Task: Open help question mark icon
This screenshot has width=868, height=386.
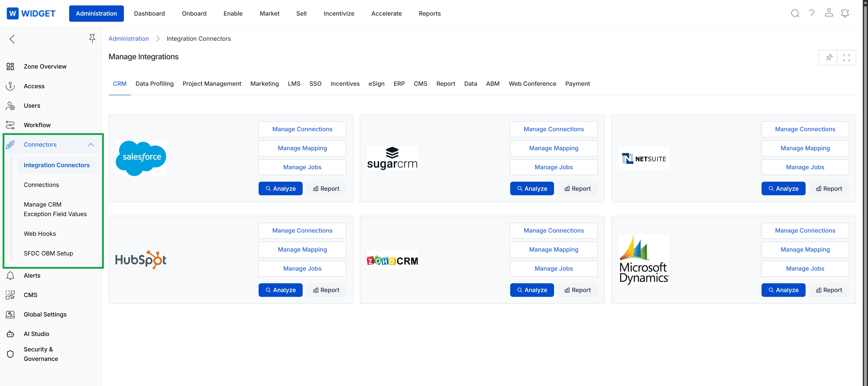Action: click(x=812, y=14)
